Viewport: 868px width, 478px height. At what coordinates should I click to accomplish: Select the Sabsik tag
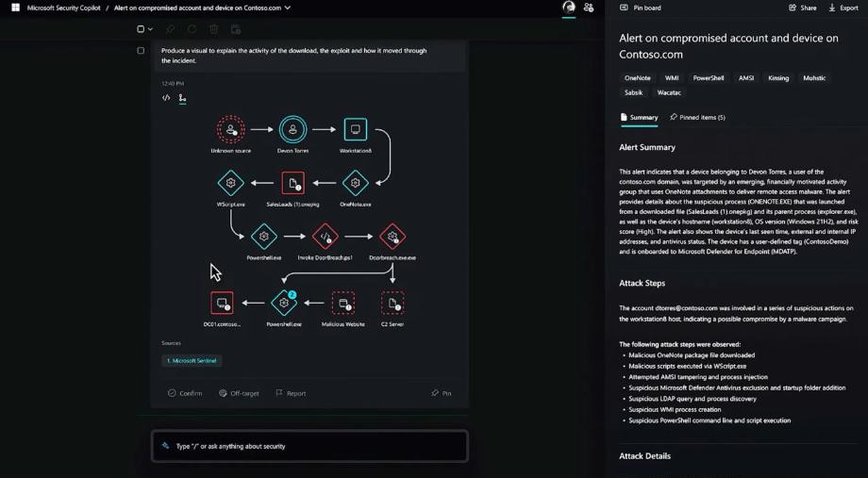pyautogui.click(x=634, y=92)
